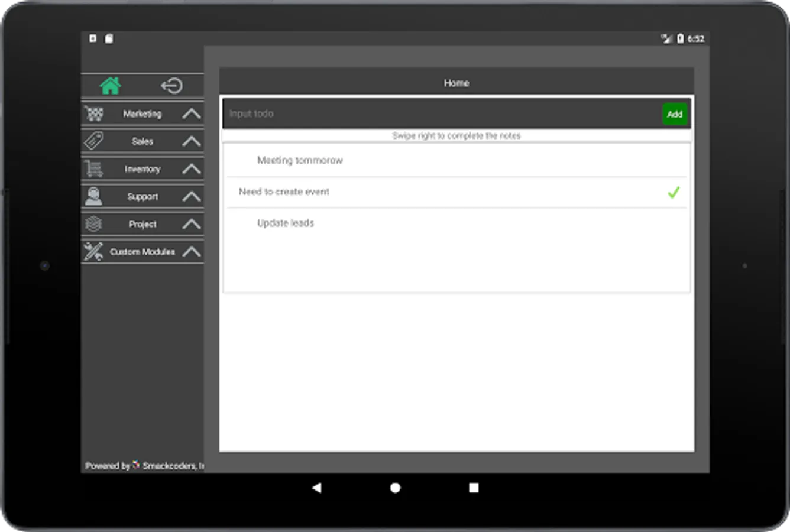Expand the Custom Modules chevron
Screen dimensions: 790x532
click(192, 252)
